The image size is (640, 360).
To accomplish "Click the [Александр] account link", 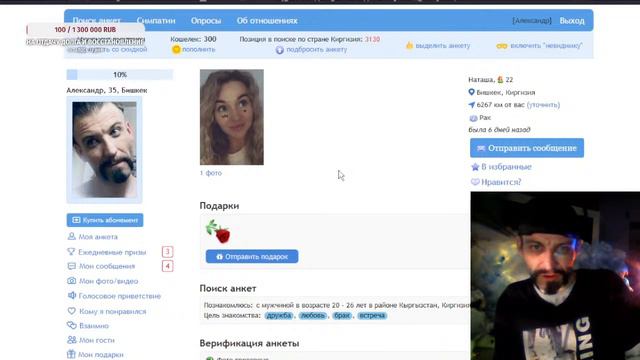I will click(532, 20).
